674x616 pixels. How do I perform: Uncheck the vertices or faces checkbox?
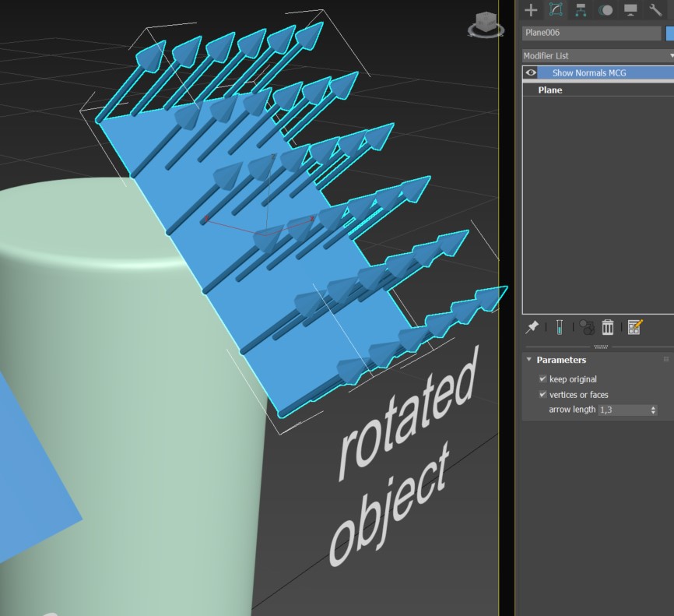[543, 395]
